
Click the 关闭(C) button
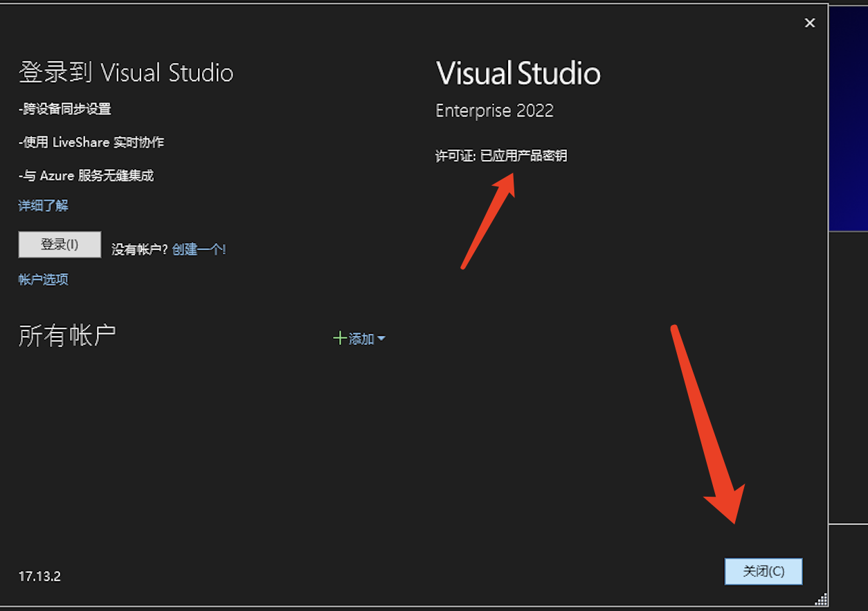click(763, 572)
